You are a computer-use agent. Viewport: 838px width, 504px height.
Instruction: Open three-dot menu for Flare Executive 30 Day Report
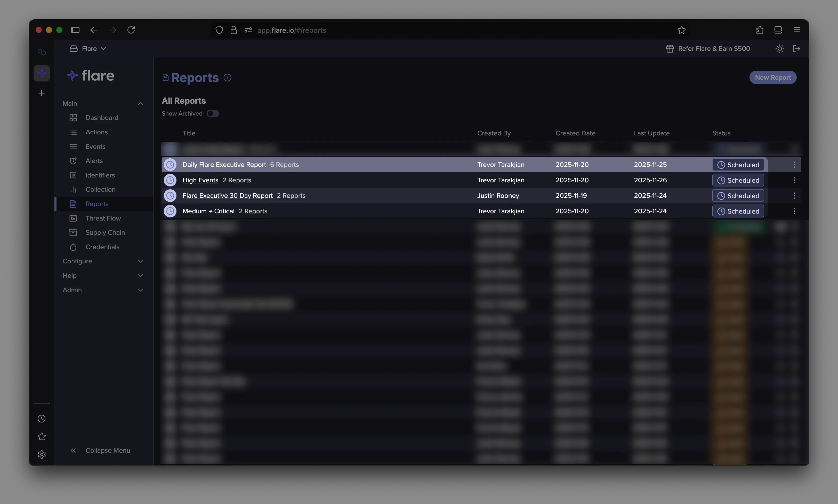tap(794, 196)
